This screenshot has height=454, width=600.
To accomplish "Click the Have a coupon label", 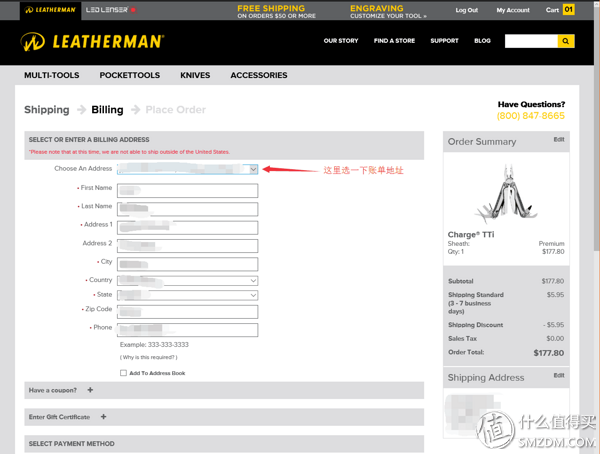I will coord(52,390).
